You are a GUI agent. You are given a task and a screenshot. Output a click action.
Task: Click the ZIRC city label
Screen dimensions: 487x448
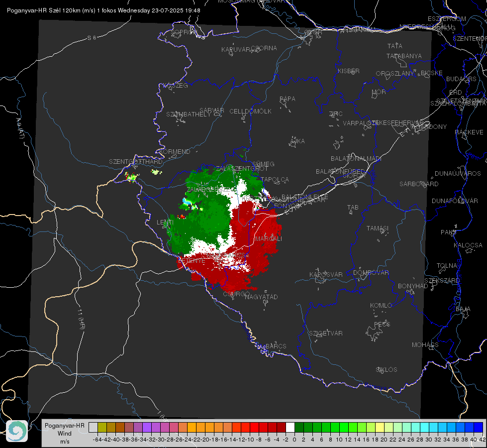coord(336,114)
